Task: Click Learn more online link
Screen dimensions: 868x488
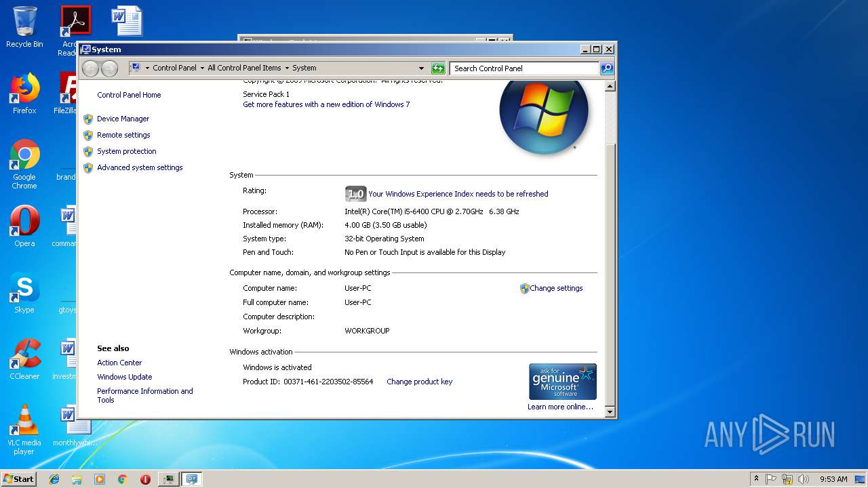Action: click(x=560, y=407)
